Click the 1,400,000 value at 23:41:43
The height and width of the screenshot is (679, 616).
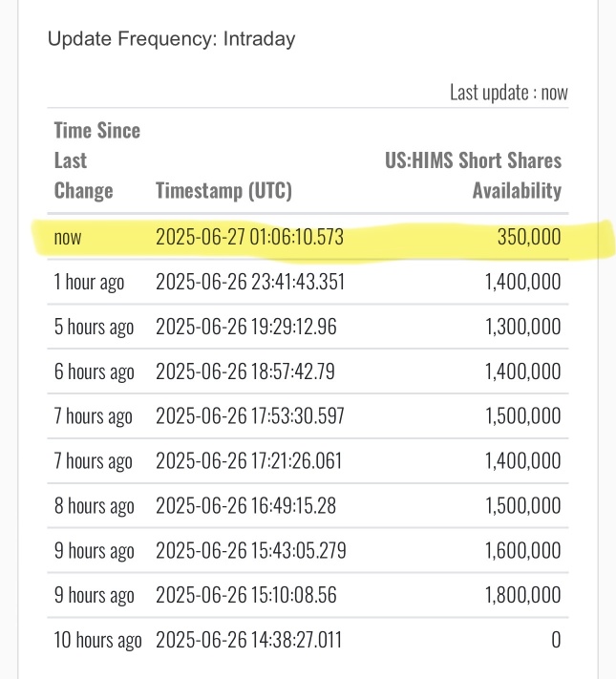522,282
